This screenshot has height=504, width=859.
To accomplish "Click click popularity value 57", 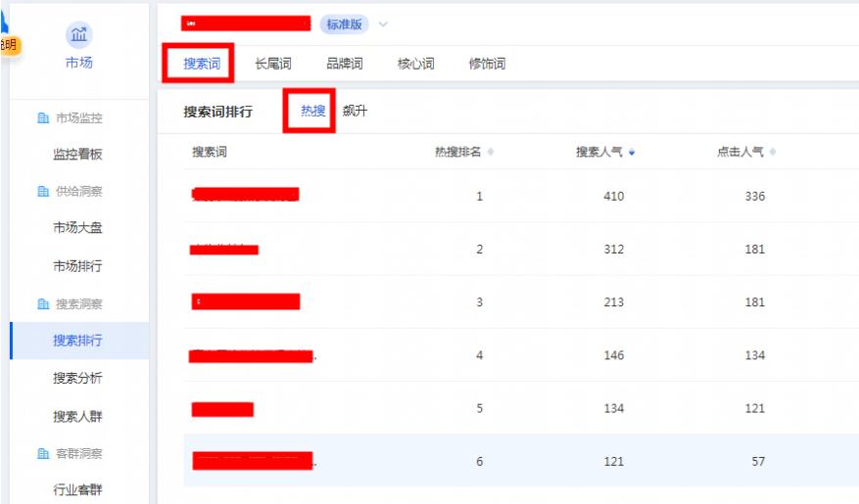I will [x=758, y=461].
